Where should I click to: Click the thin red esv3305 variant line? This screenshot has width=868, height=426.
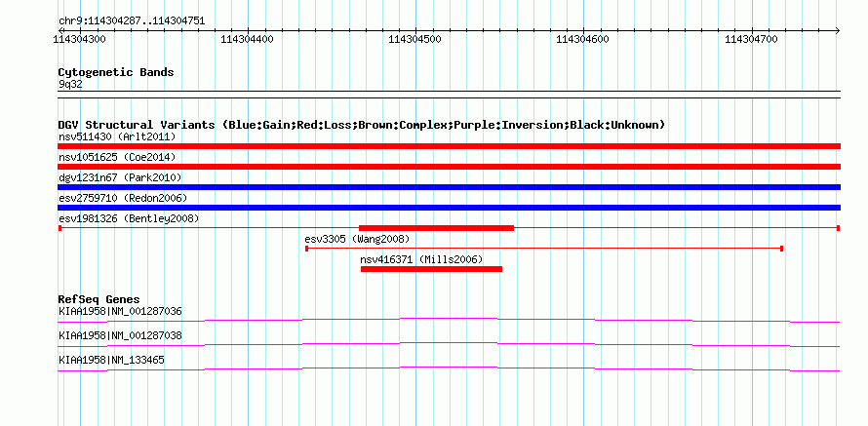[x=544, y=249]
